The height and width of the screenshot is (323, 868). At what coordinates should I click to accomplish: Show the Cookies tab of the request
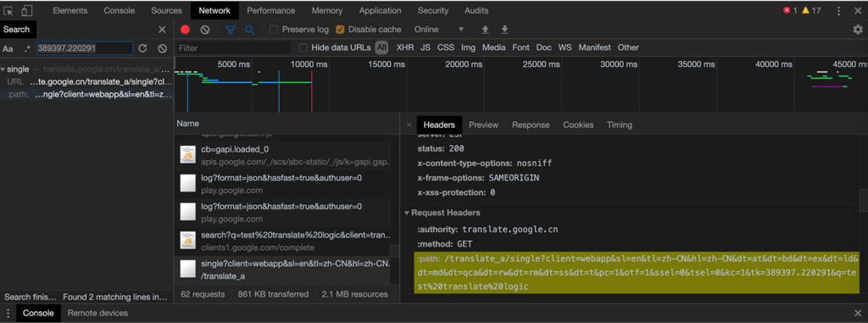point(578,125)
